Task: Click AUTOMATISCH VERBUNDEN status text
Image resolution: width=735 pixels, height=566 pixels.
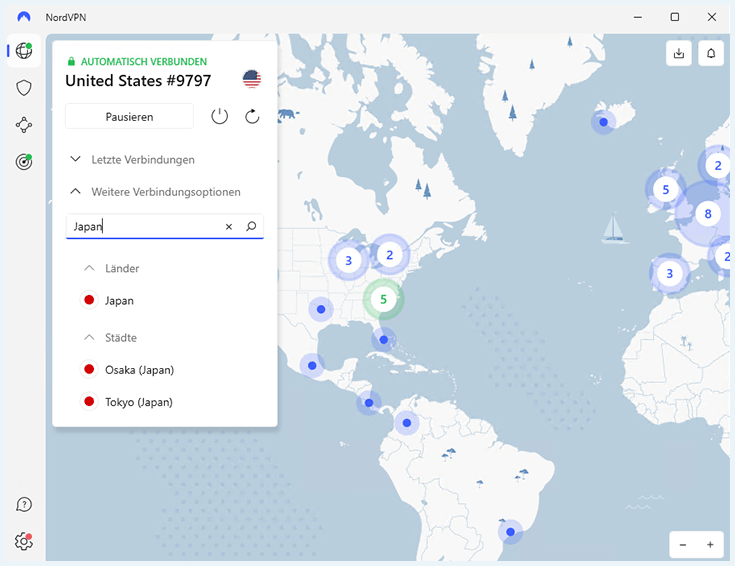Action: click(144, 61)
